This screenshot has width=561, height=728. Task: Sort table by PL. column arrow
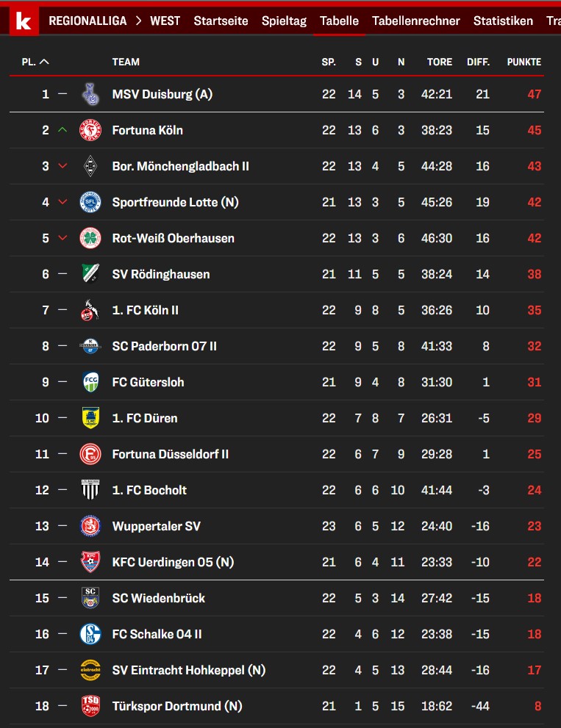(44, 62)
